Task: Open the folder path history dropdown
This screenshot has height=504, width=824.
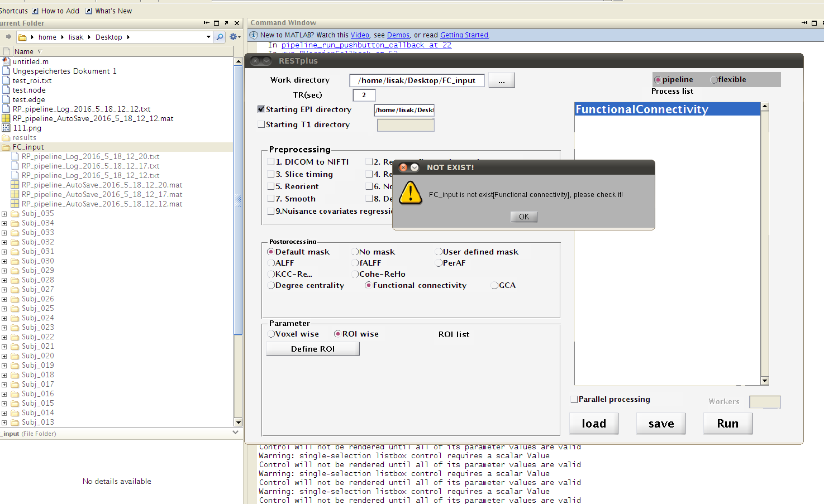Action: click(x=208, y=37)
